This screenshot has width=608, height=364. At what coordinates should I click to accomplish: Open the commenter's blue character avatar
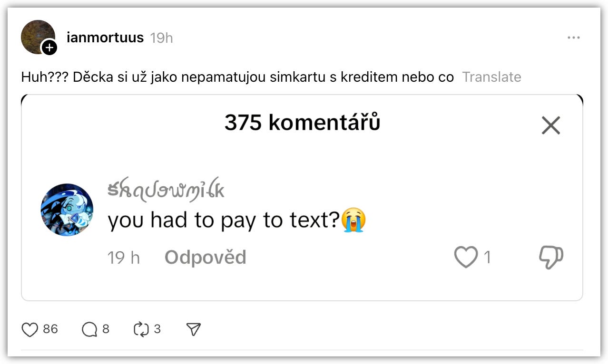(67, 210)
